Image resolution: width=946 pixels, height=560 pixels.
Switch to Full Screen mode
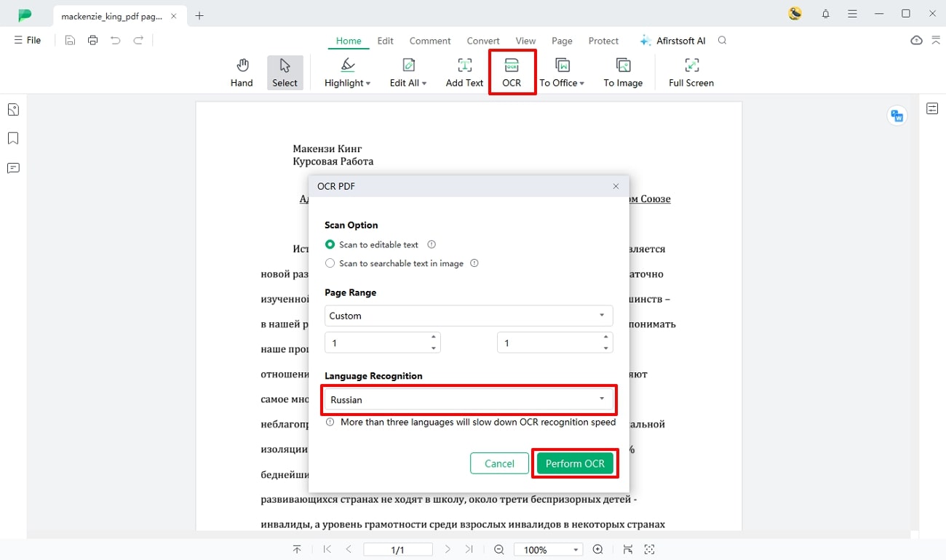tap(691, 73)
